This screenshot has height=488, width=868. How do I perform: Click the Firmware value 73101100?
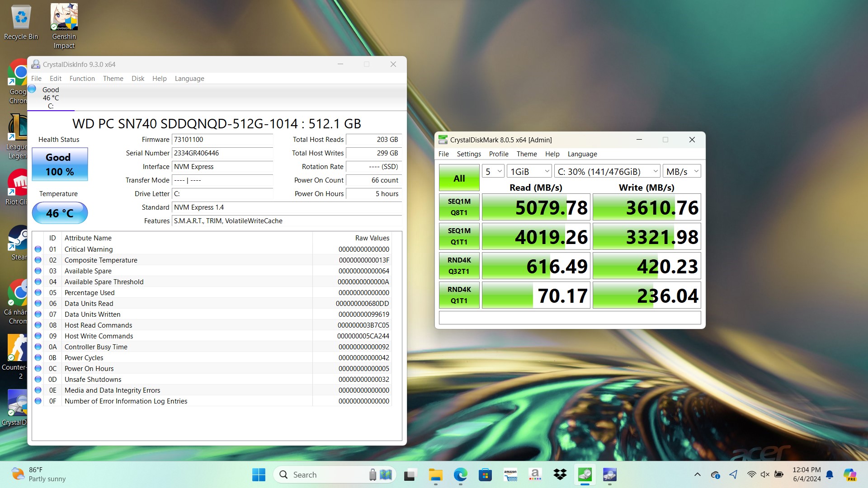[x=222, y=140]
